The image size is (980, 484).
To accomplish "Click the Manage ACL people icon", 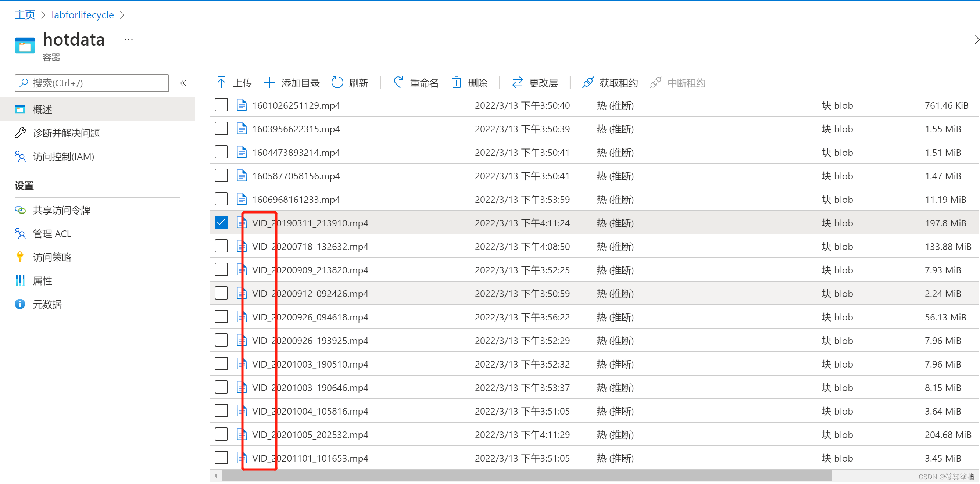I will click(20, 233).
